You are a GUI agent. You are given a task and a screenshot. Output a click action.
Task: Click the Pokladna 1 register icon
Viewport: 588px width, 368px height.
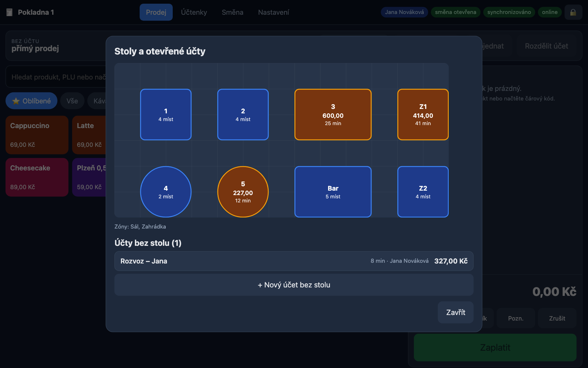pos(10,12)
